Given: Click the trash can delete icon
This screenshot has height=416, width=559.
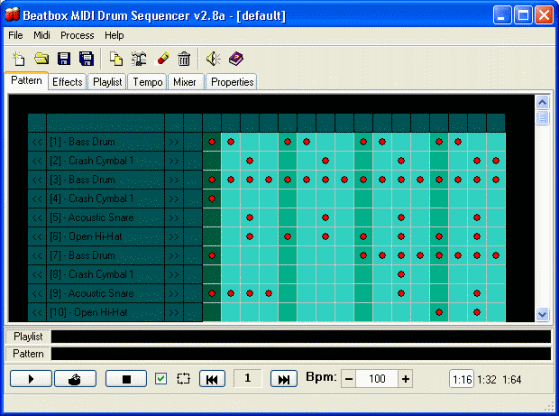Looking at the screenshot, I should 184,58.
